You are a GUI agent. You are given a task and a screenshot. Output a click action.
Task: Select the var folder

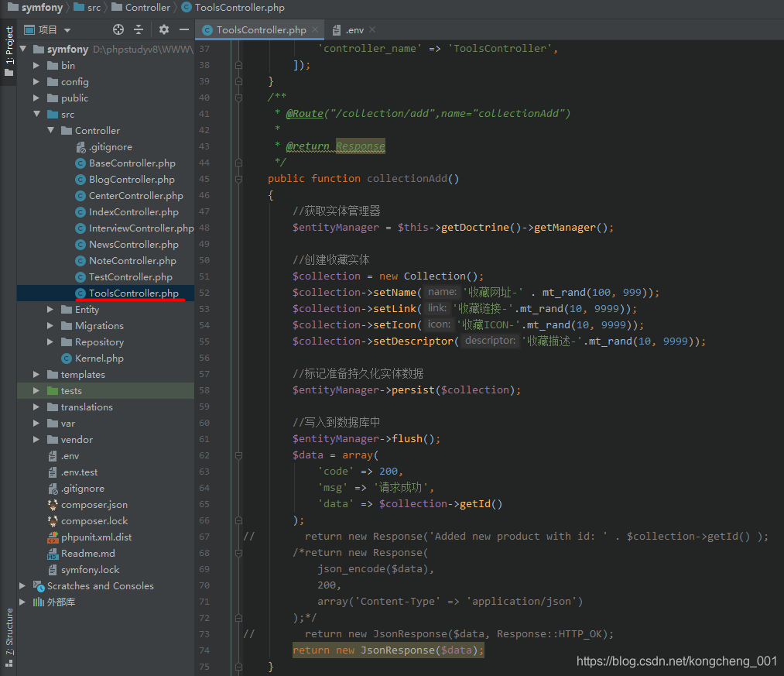[60, 424]
